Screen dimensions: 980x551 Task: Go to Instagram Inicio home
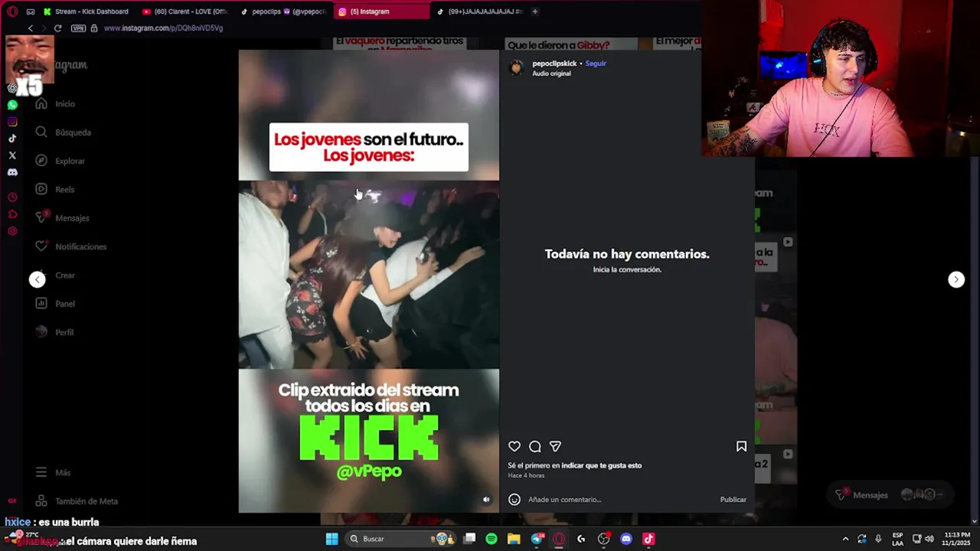(55, 104)
